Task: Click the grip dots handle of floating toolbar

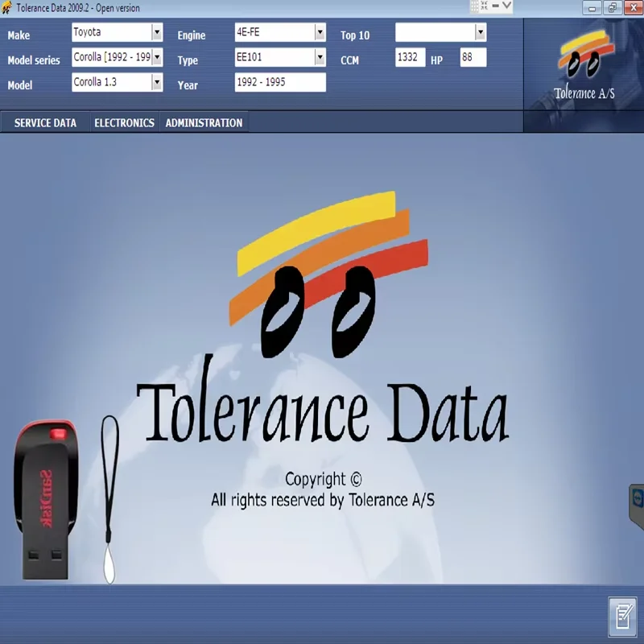Action: pyautogui.click(x=474, y=6)
